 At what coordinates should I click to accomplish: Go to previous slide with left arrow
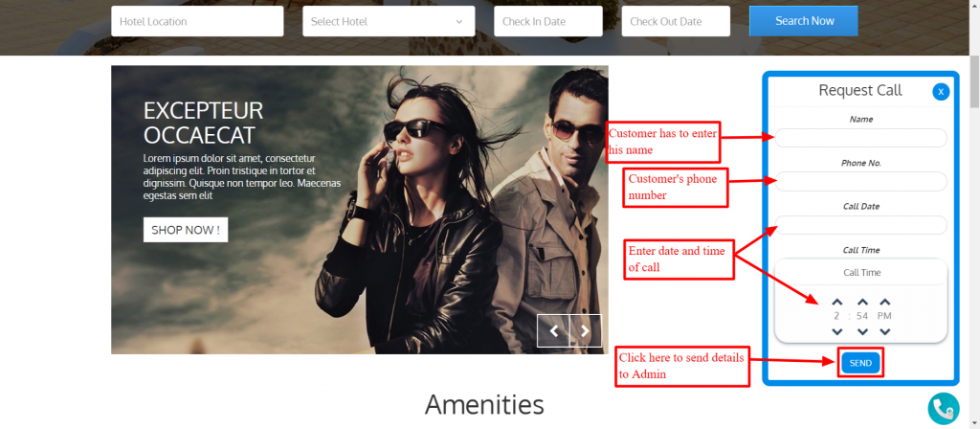pos(553,330)
